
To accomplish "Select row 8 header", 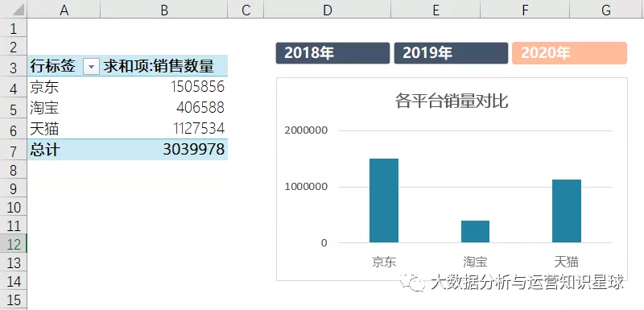I will tap(14, 170).
